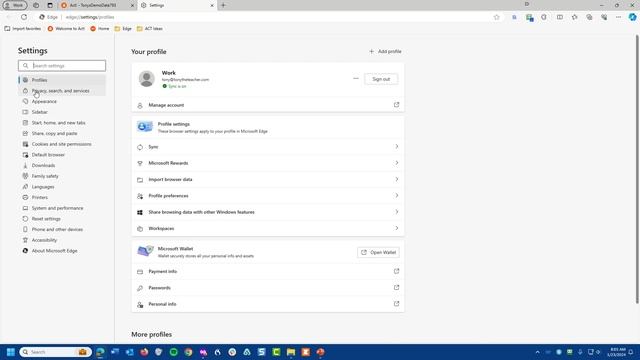The width and height of the screenshot is (640, 360).
Task: Close the Settings tab
Action: 212,5
